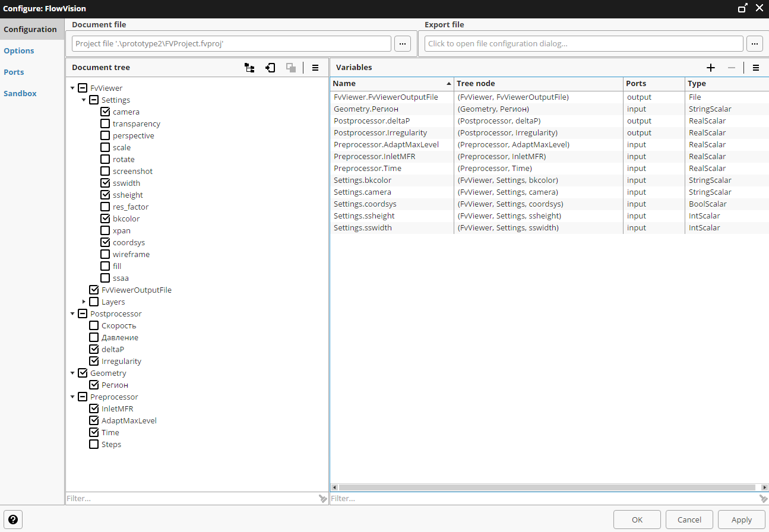Click the scrollbar right arrow in Variables
Viewport: 769px width, 532px height.
point(764,487)
